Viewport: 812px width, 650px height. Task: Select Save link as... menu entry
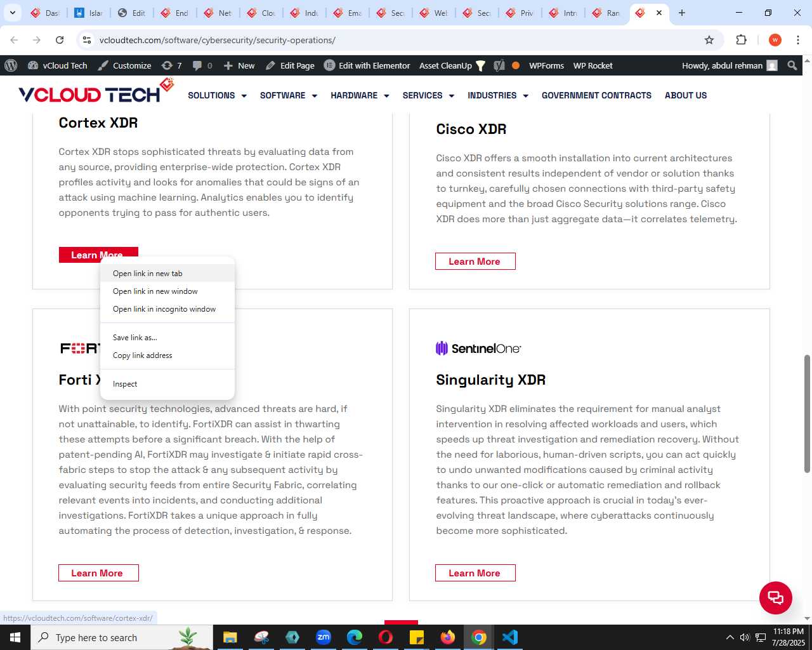[x=167, y=338]
